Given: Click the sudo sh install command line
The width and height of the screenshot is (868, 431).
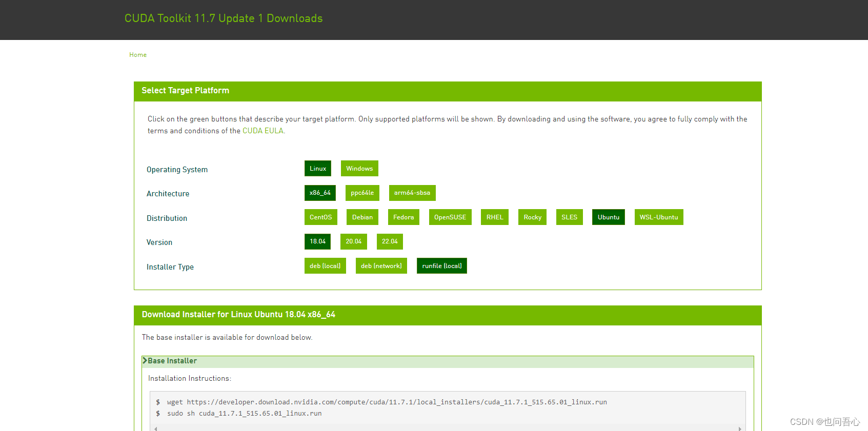Looking at the screenshot, I should [245, 414].
